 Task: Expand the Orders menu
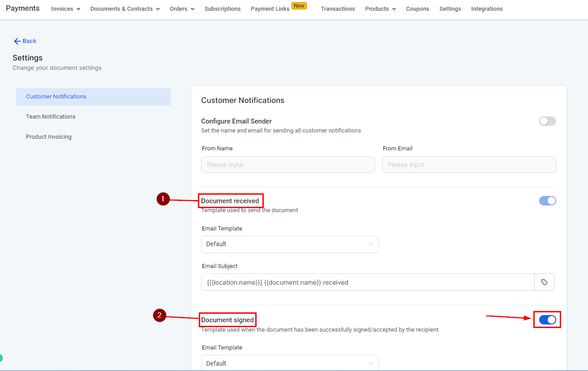pos(182,9)
